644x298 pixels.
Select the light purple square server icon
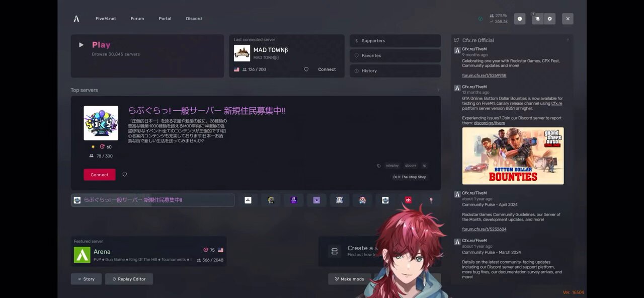pos(316,200)
